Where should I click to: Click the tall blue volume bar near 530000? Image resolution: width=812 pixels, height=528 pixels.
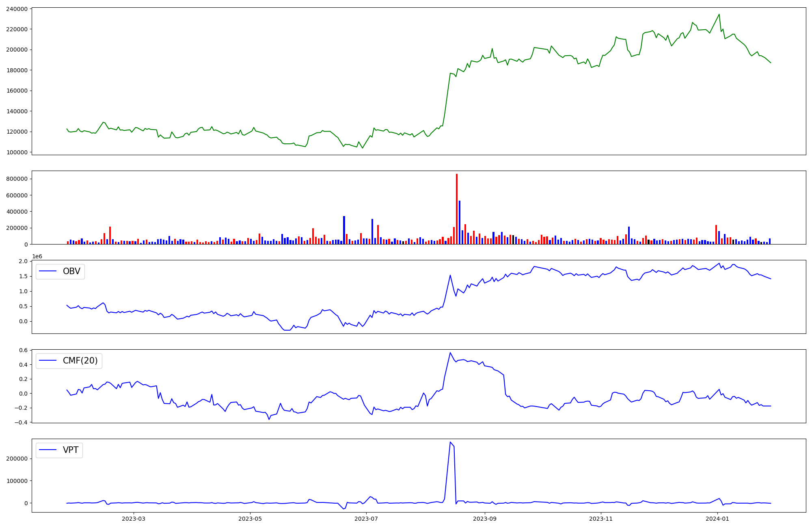tap(460, 223)
